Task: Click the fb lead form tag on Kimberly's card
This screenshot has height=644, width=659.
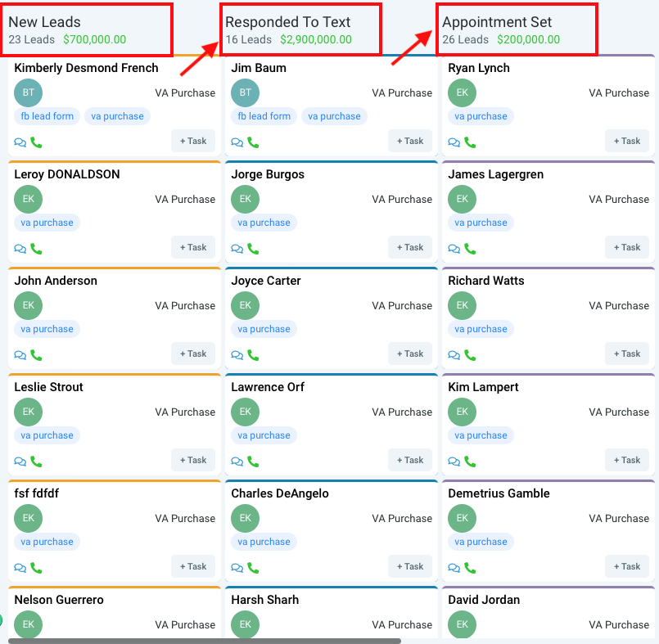Action: point(47,116)
